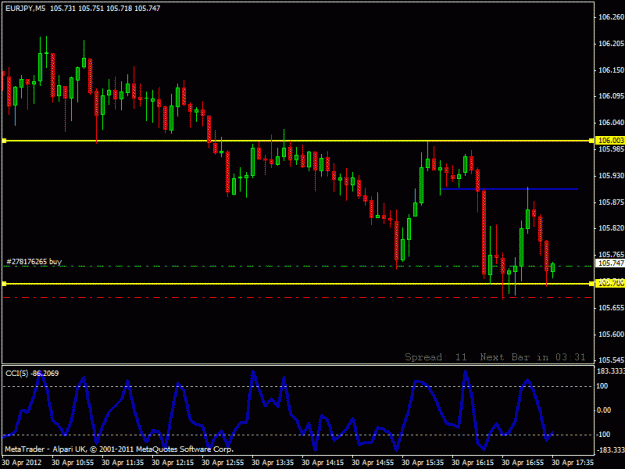Screen dimensions: 625x469
Task: Click the MetaTrader Alpari UK copyright text
Action: tap(119, 449)
